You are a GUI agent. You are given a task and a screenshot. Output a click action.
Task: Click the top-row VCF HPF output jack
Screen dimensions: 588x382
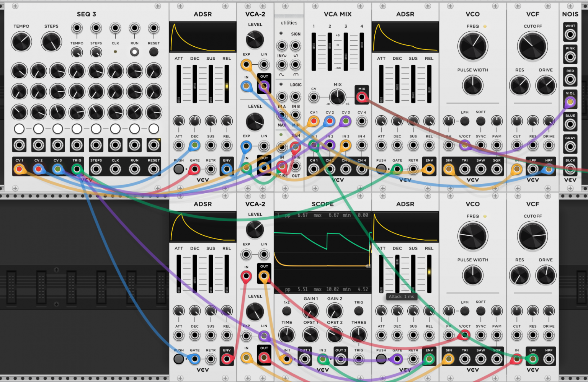pyautogui.click(x=549, y=169)
